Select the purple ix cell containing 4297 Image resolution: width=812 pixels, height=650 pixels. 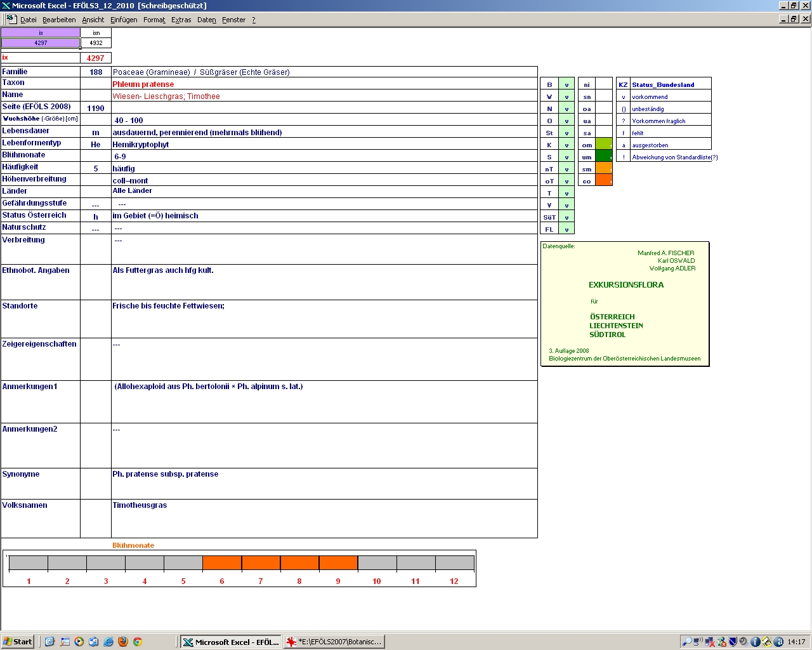pos(41,43)
